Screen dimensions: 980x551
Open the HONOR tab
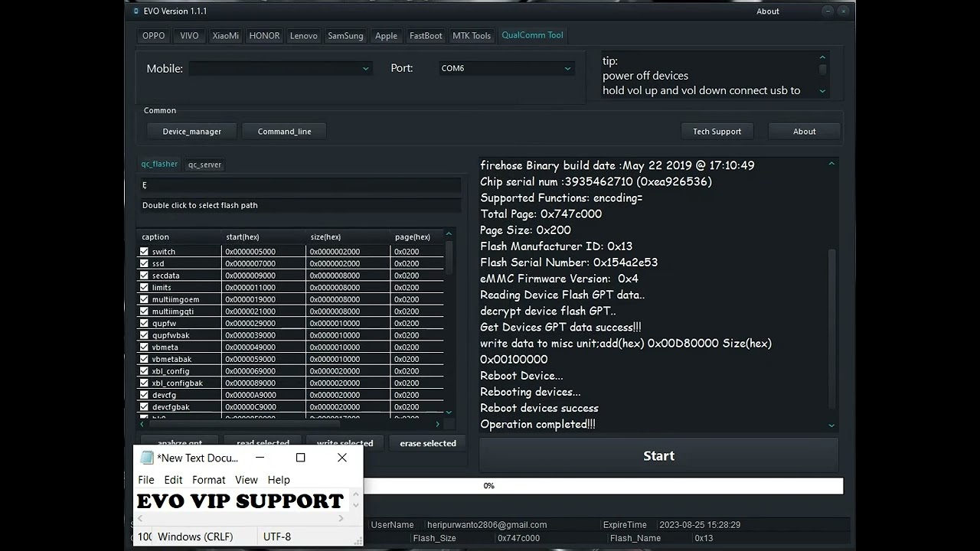(x=264, y=36)
